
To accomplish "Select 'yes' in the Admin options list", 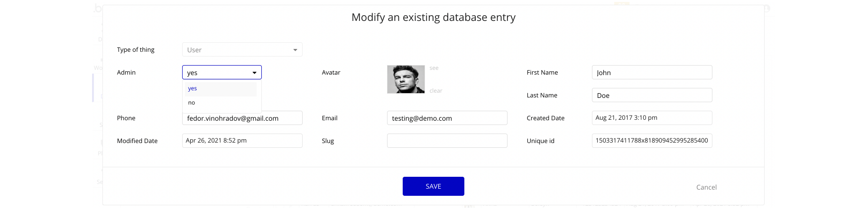I will (221, 89).
